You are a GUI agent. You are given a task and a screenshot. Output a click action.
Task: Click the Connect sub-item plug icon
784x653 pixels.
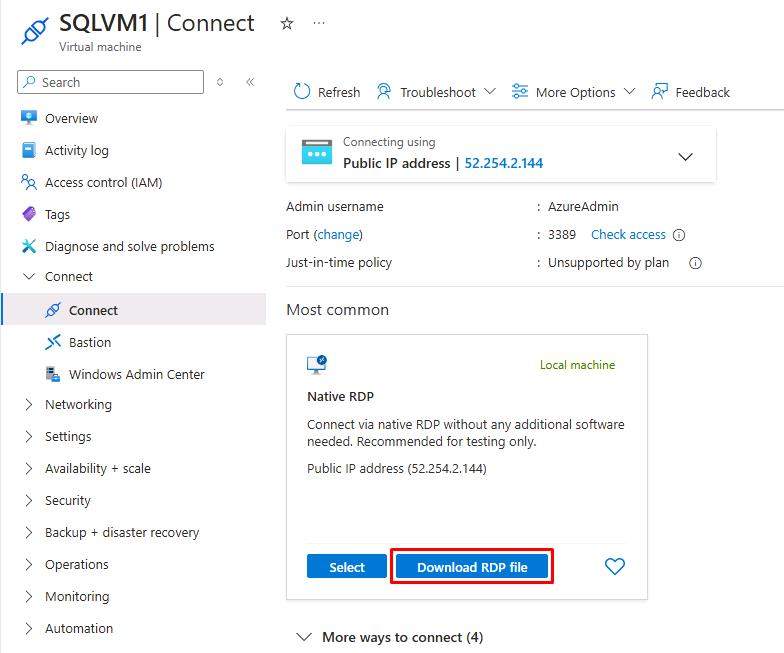(52, 310)
